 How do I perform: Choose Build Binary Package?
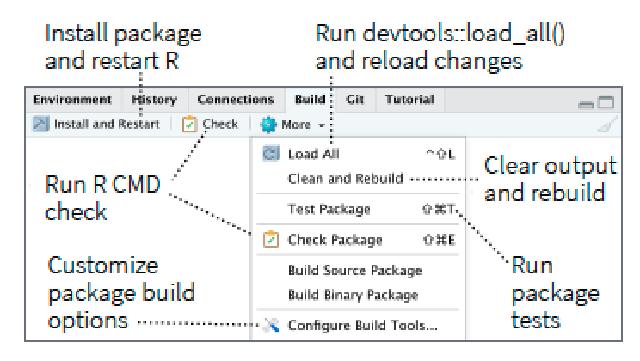coord(357,295)
